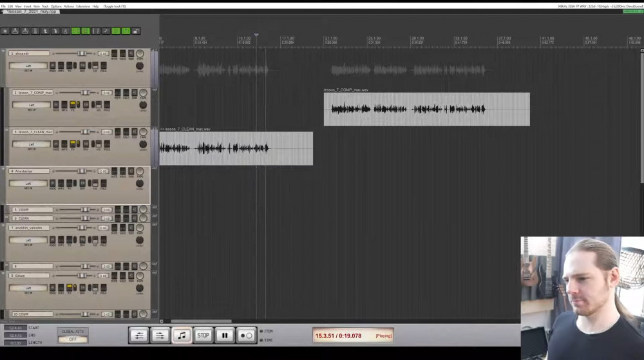Open the Extensions menu

pyautogui.click(x=83, y=6)
